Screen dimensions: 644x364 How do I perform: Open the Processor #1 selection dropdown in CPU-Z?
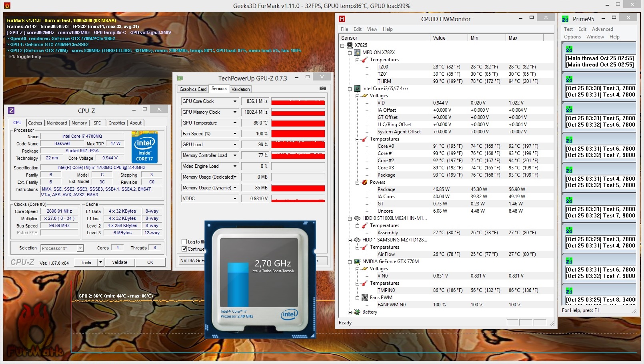click(80, 248)
